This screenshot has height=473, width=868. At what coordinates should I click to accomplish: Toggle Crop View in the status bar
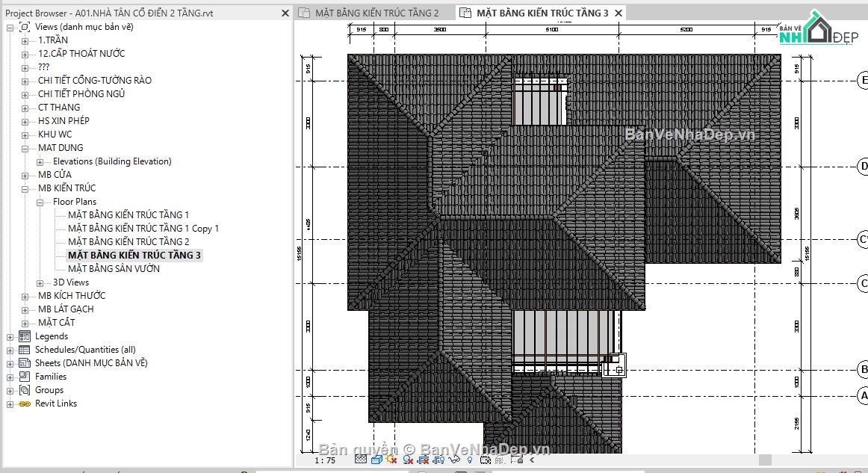click(423, 461)
